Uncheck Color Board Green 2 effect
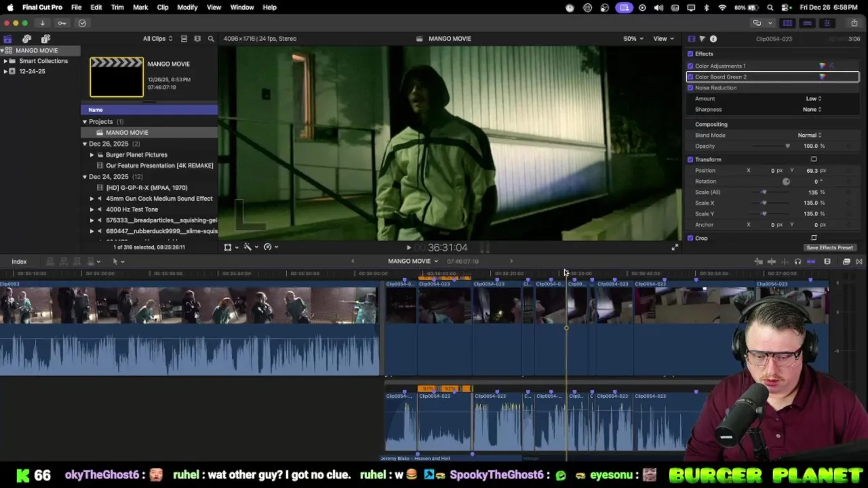This screenshot has width=868, height=488. pyautogui.click(x=690, y=77)
